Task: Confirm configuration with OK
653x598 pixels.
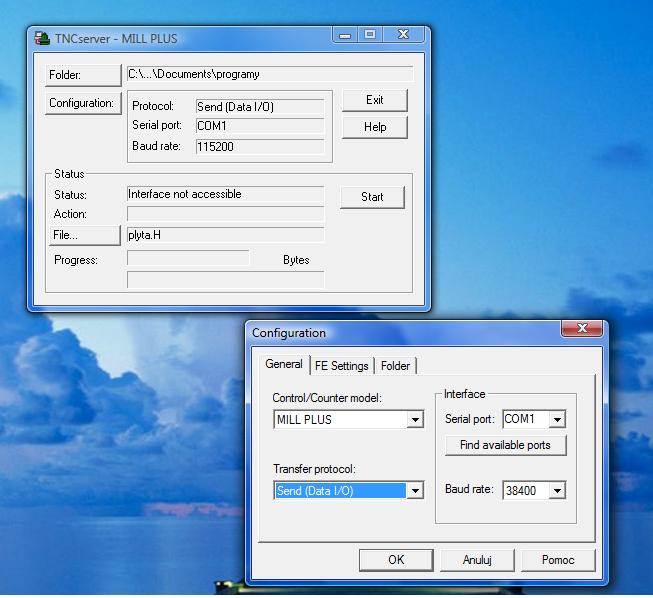Action: point(396,560)
